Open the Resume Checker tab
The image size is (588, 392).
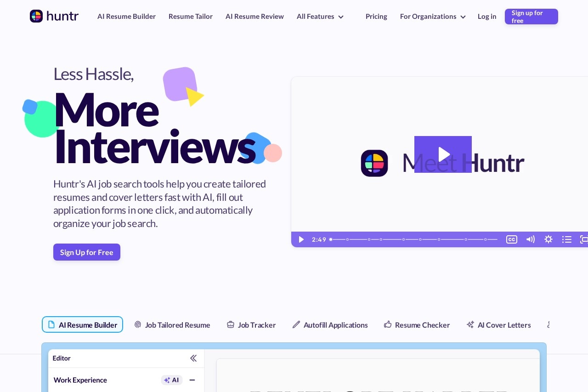[417, 325]
